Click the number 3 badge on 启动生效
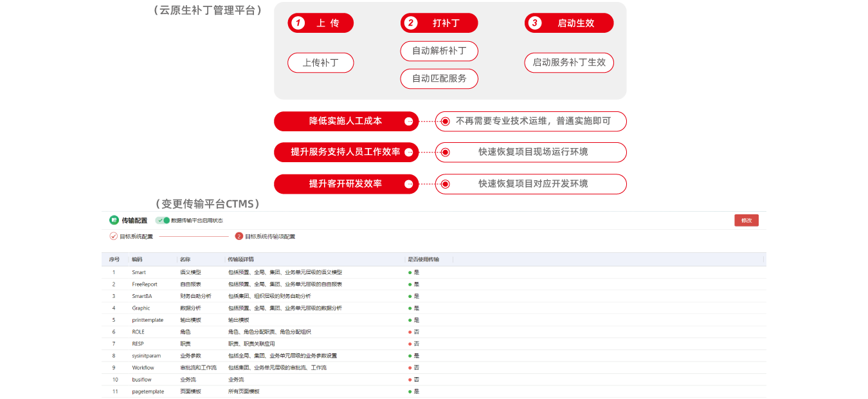Screen dimensions: 868x399 534,23
